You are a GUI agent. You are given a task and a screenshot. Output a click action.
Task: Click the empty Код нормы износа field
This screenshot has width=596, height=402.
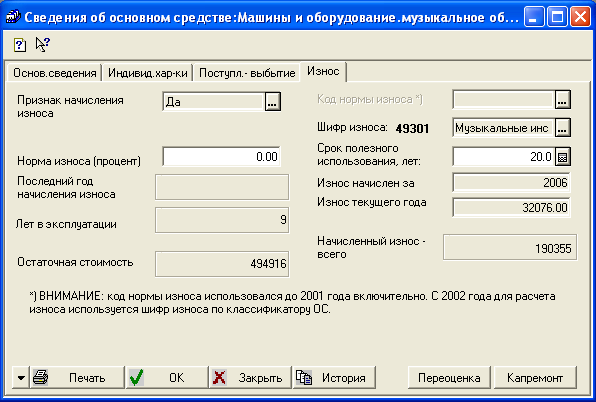tap(504, 100)
